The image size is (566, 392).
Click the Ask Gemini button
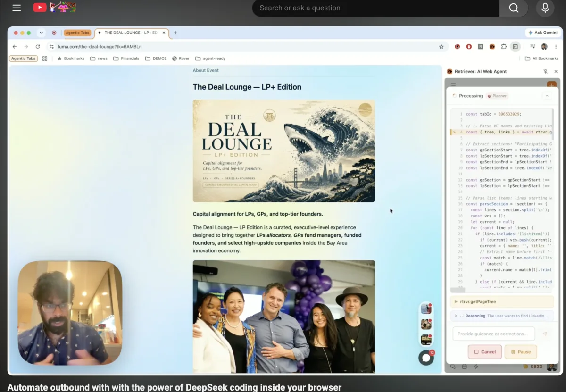point(543,33)
